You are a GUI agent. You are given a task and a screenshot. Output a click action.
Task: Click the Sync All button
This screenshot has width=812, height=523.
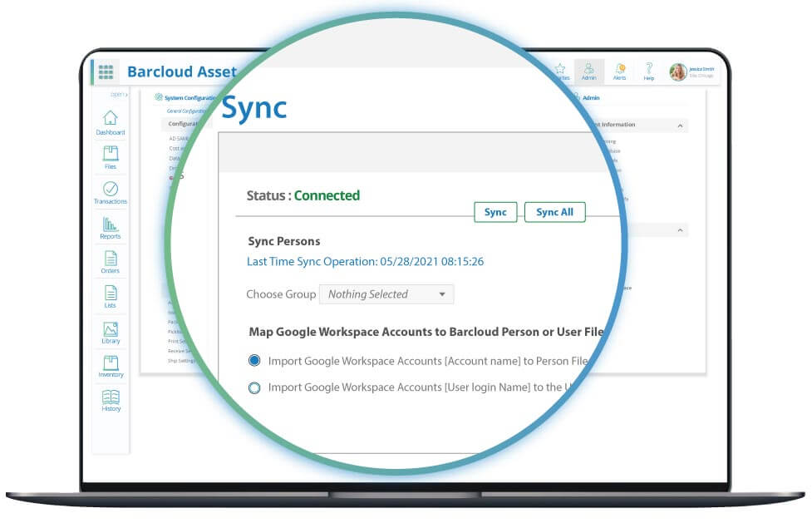(554, 212)
